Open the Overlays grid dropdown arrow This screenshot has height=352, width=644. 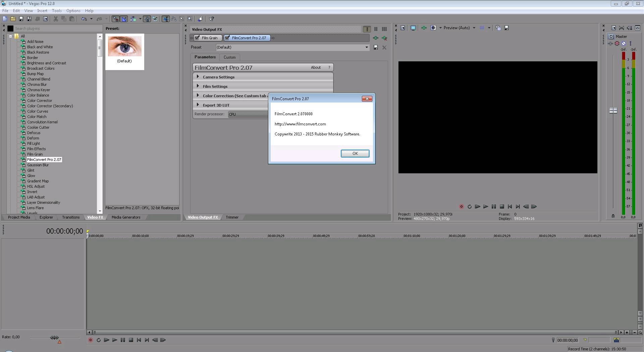pos(489,28)
